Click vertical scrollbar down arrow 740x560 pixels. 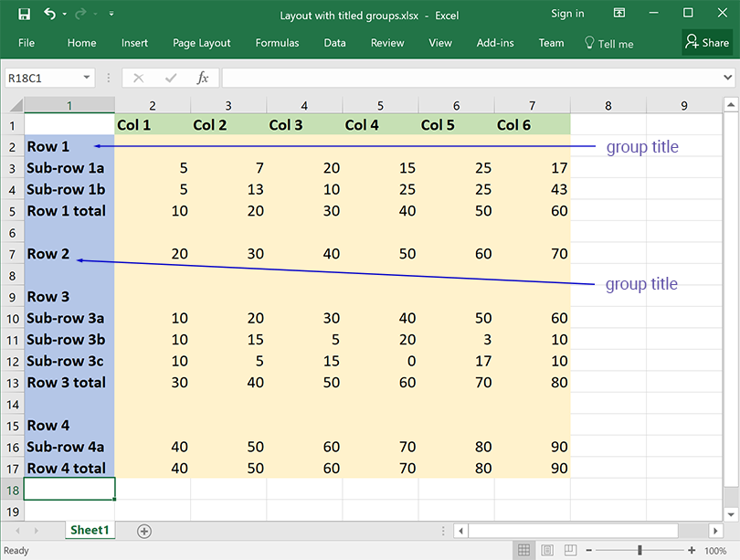pyautogui.click(x=731, y=514)
